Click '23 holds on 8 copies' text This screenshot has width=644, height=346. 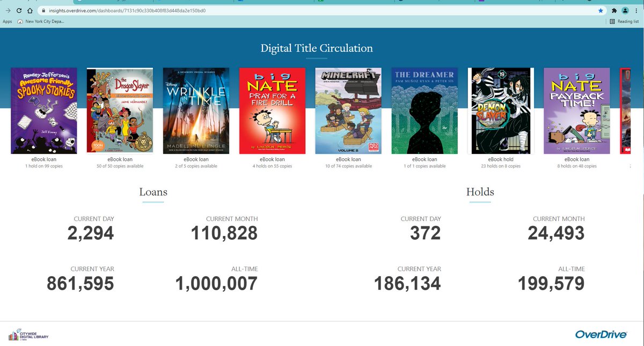(x=501, y=166)
